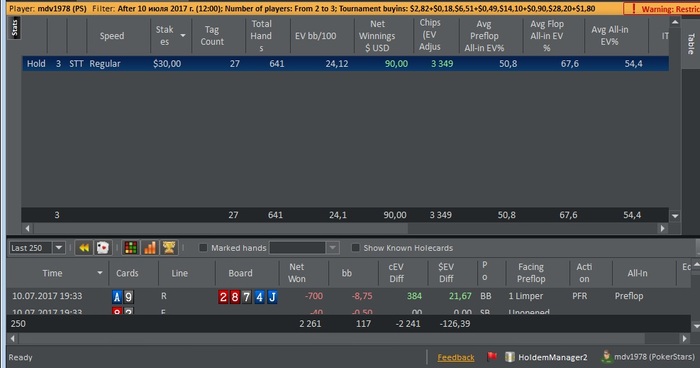Sort by Total Hands column header
The image size is (700, 368).
261,36
